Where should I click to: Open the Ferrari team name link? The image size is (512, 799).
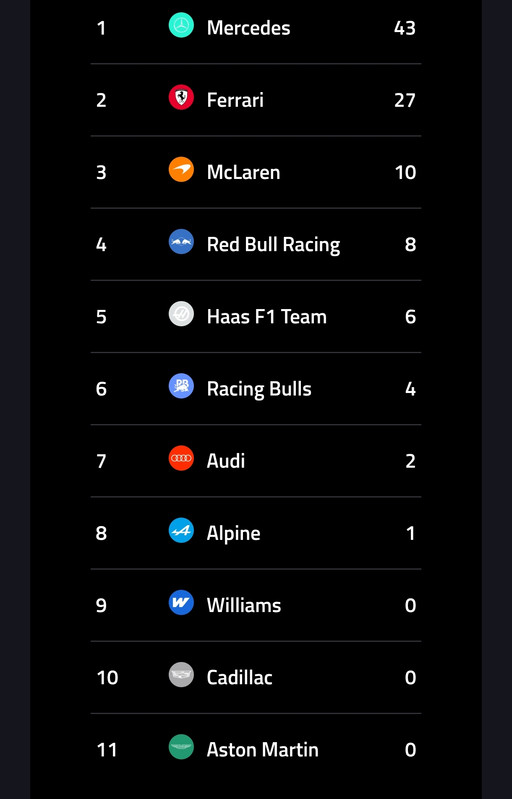click(x=235, y=100)
